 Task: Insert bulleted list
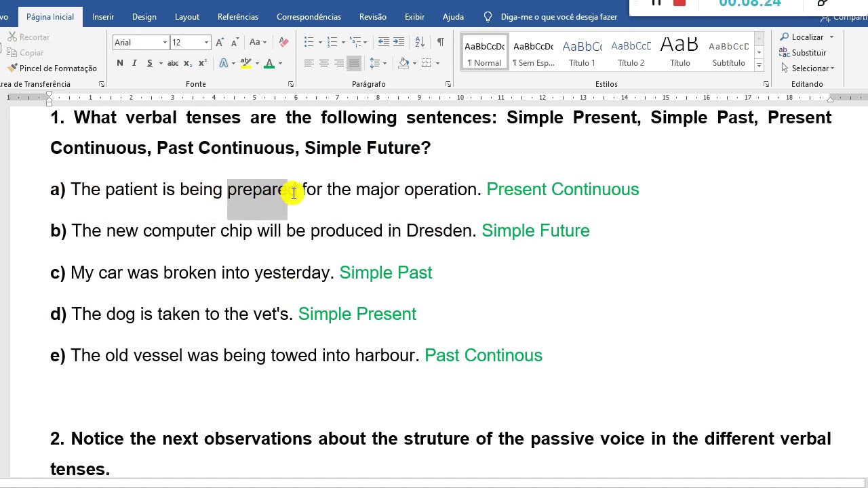point(309,43)
